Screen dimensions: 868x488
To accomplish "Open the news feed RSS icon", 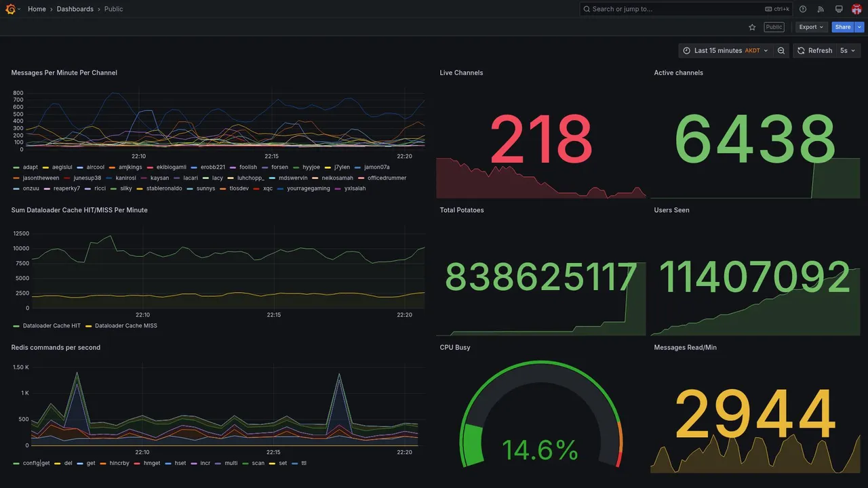I will point(821,9).
